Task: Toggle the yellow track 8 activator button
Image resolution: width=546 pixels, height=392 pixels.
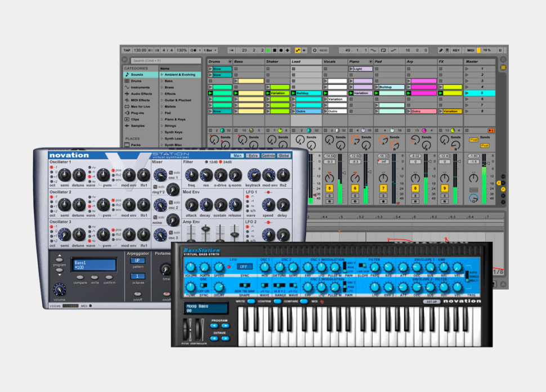Action: click(415, 188)
